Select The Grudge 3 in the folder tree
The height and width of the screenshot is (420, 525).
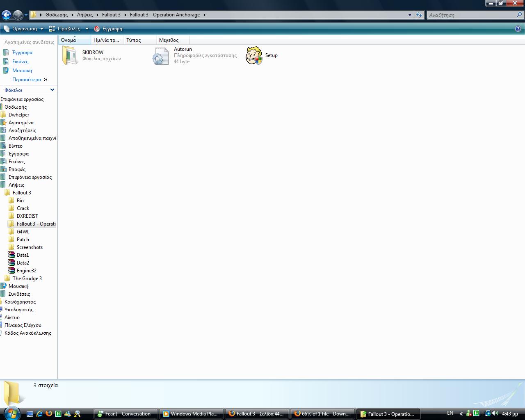click(x=27, y=278)
